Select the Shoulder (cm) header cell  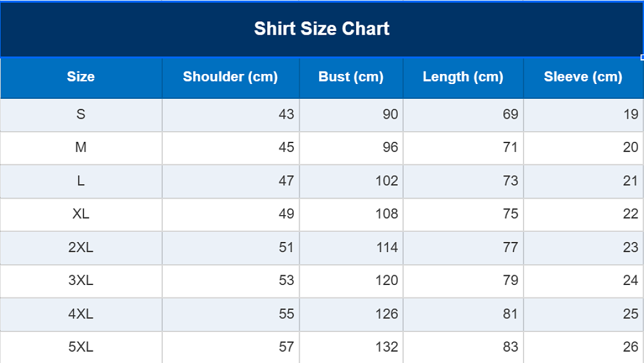pos(230,77)
